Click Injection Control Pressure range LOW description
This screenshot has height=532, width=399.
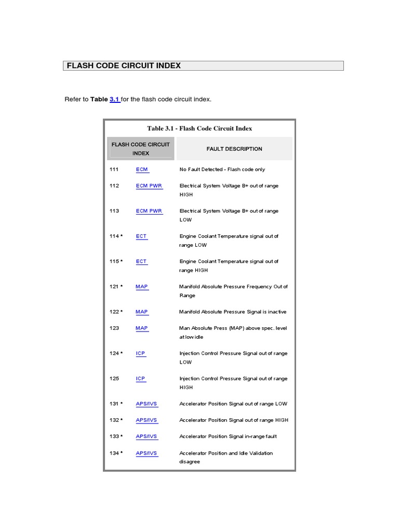pos(233,357)
